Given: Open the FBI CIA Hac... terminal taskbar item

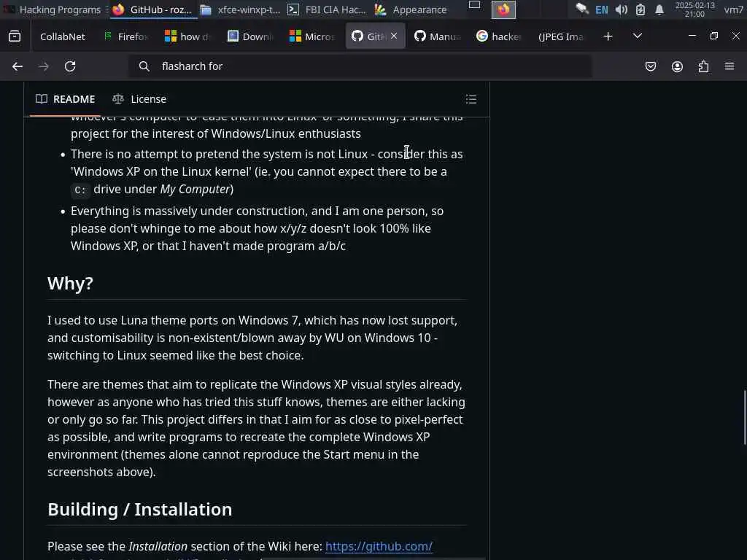Looking at the screenshot, I should click(x=327, y=9).
